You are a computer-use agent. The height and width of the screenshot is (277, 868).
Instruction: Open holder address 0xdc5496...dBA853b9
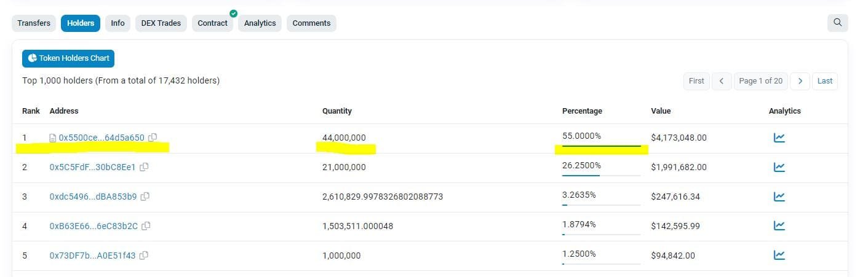click(x=93, y=197)
